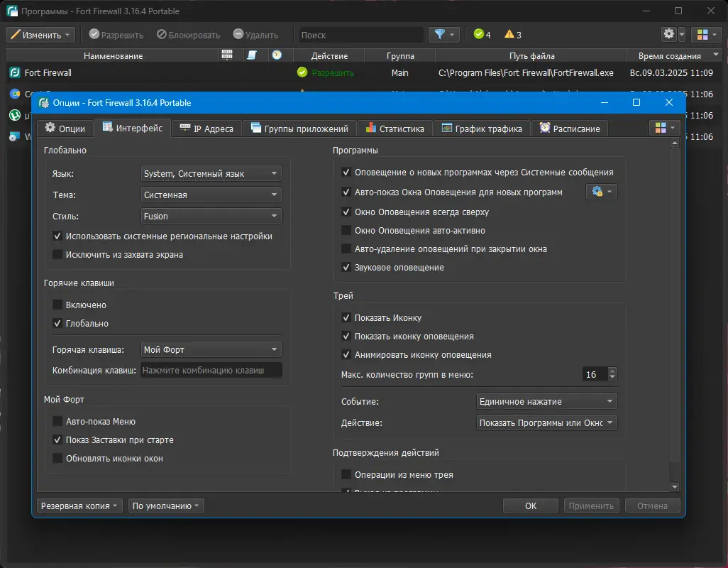Click the uTorrent row icon in Programs list

point(15,115)
